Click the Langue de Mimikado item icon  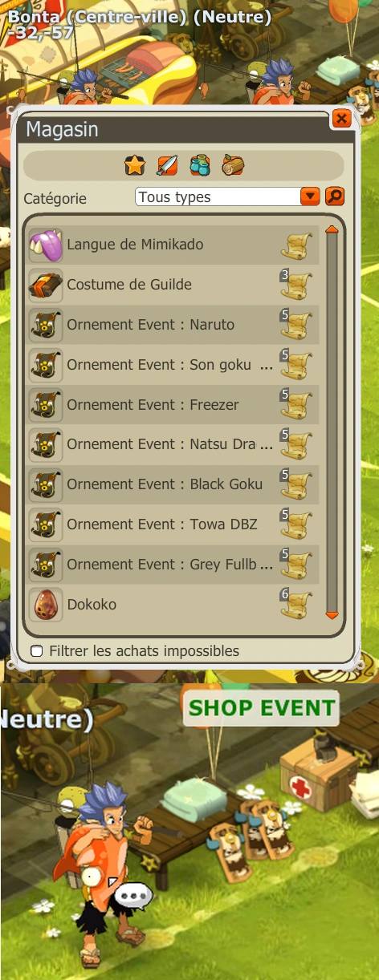point(46,245)
